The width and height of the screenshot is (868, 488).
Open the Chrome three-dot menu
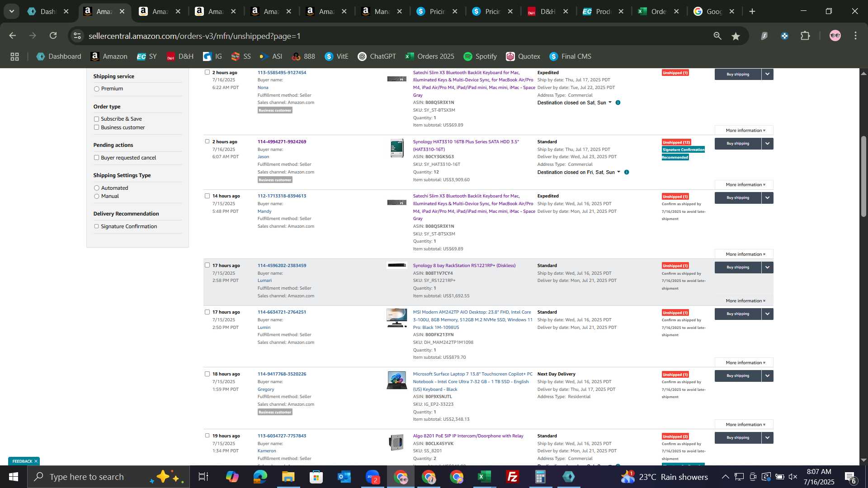tap(855, 36)
